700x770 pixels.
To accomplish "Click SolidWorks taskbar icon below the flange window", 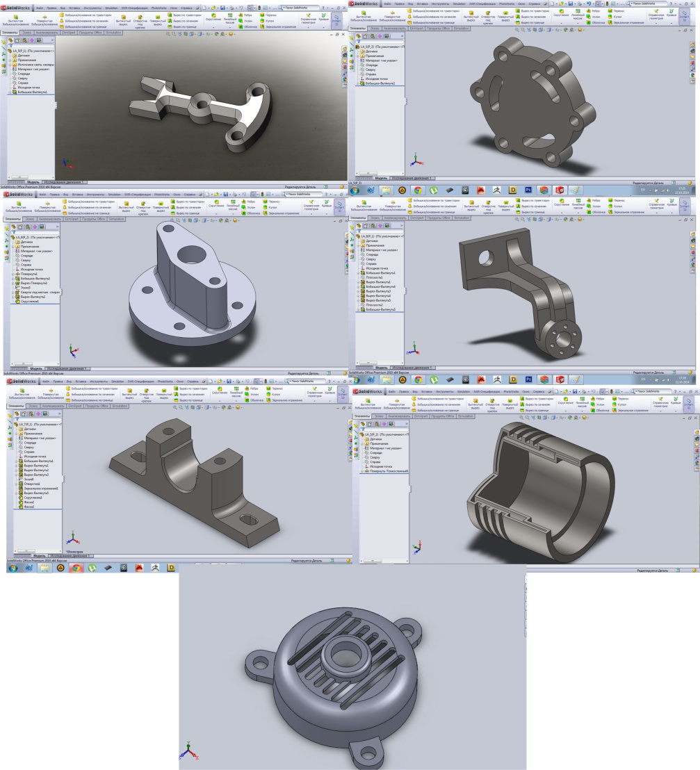I will tap(560, 190).
